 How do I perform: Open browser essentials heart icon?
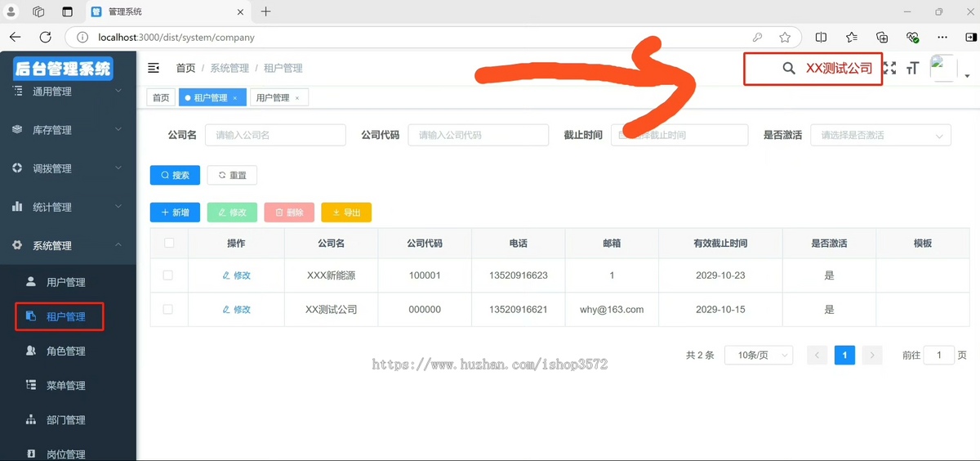click(x=912, y=37)
